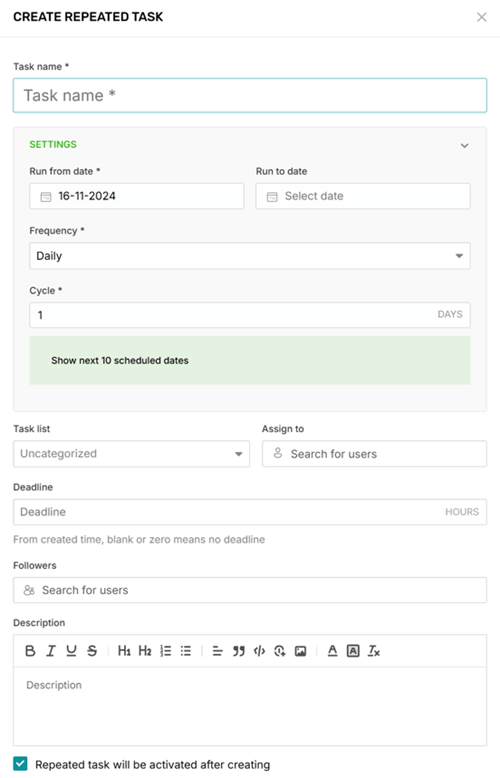Toggle bold formatting in description toolbar

[x=30, y=650]
